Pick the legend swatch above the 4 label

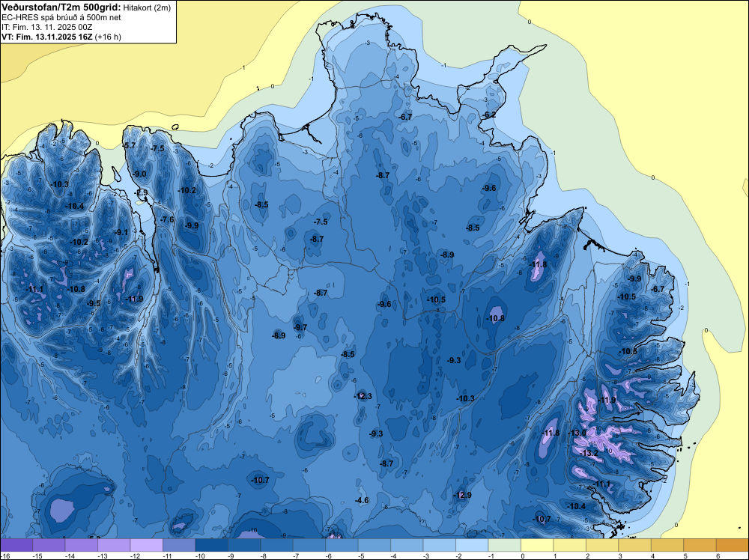[667, 545]
